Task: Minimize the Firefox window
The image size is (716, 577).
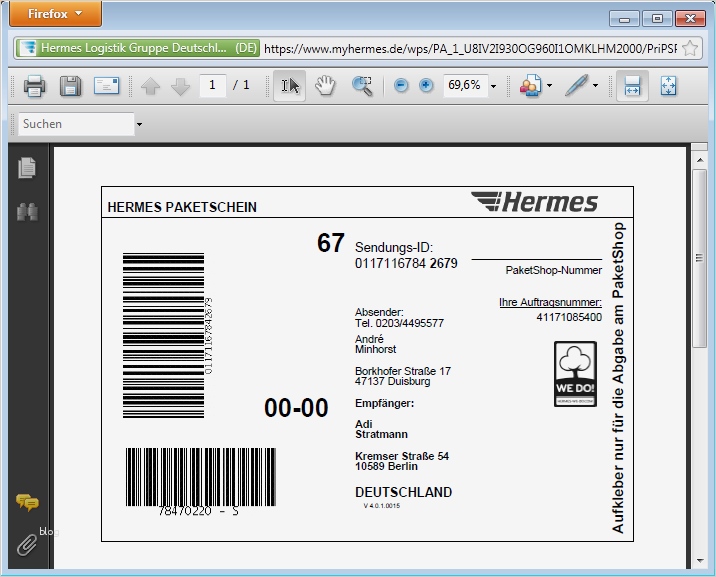Action: pyautogui.click(x=624, y=19)
